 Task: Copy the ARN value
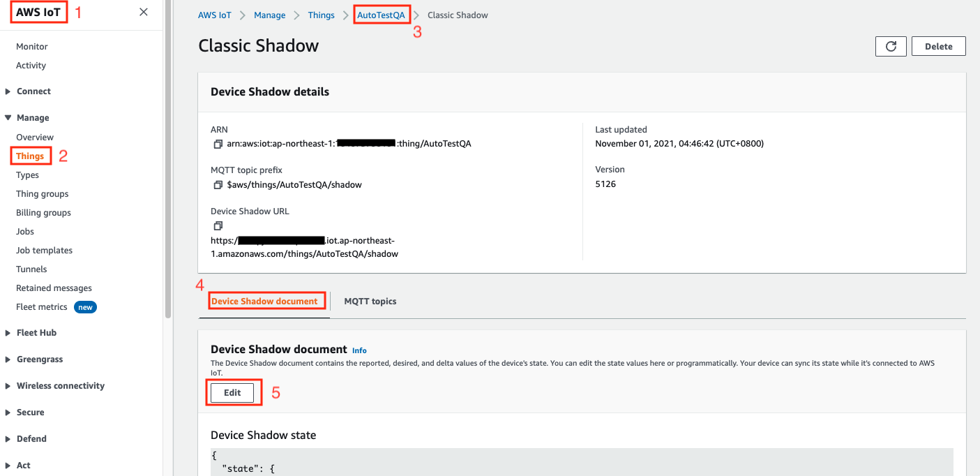click(218, 144)
